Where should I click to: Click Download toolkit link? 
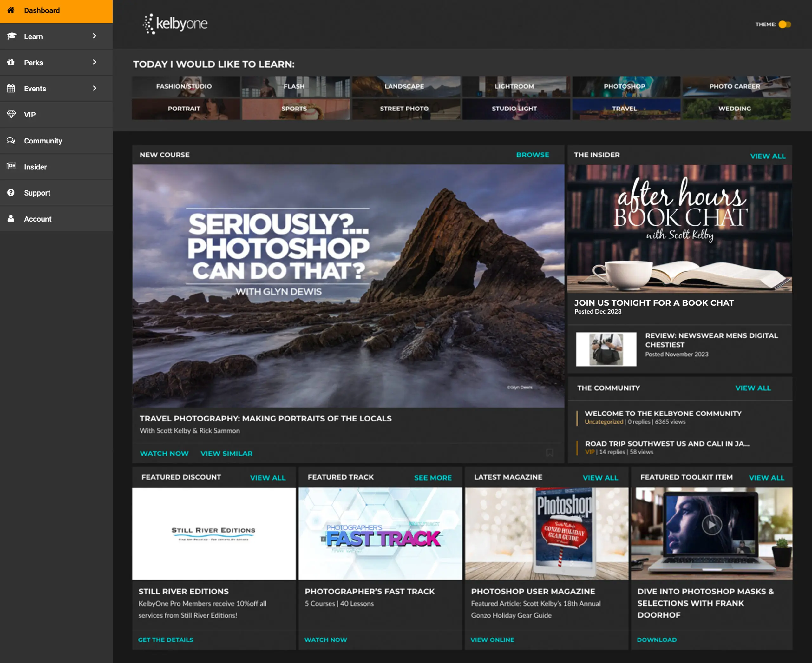pos(657,640)
